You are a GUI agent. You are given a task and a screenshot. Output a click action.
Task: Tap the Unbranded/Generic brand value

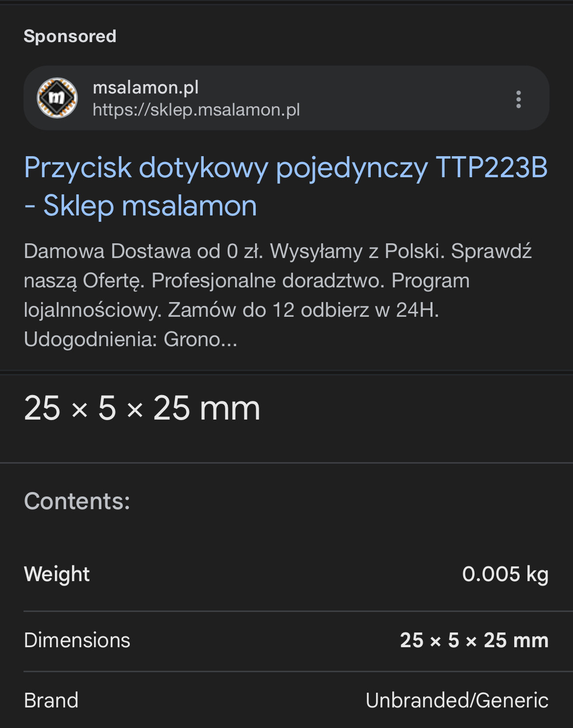coord(457,701)
